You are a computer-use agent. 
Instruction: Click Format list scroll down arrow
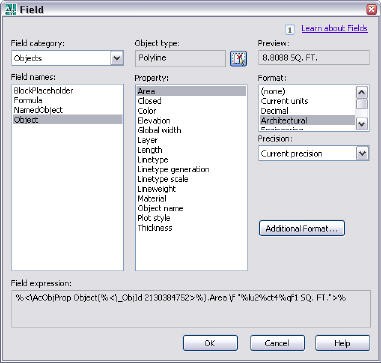point(362,124)
